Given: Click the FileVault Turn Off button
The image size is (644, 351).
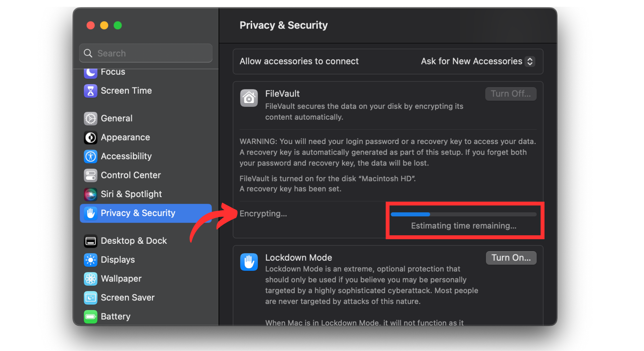Looking at the screenshot, I should coord(511,94).
